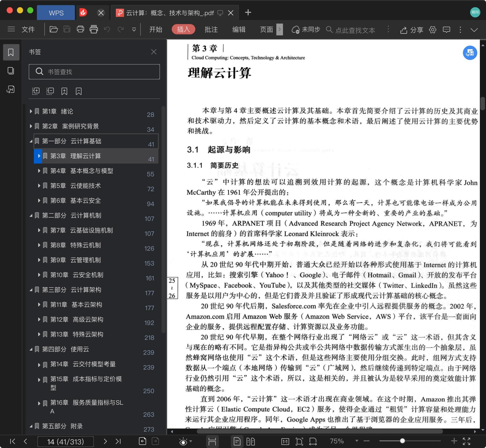Click the 书签查找 search field
The image size is (486, 448).
[94, 72]
